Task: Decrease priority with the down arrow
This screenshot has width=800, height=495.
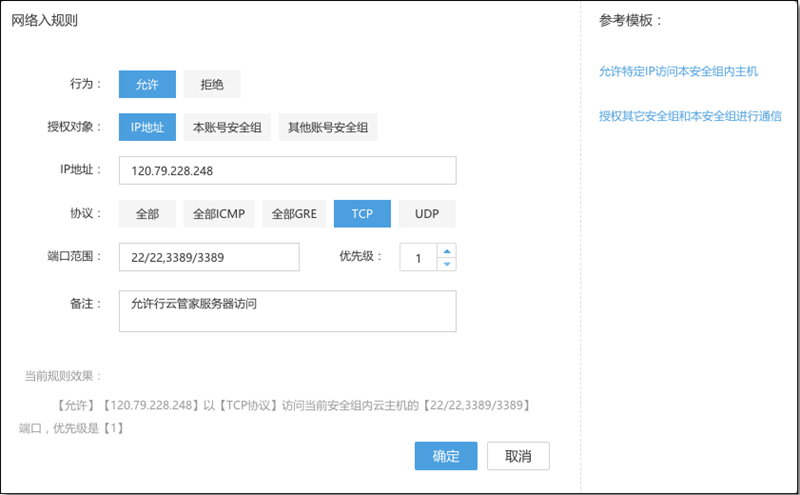Action: point(446,264)
